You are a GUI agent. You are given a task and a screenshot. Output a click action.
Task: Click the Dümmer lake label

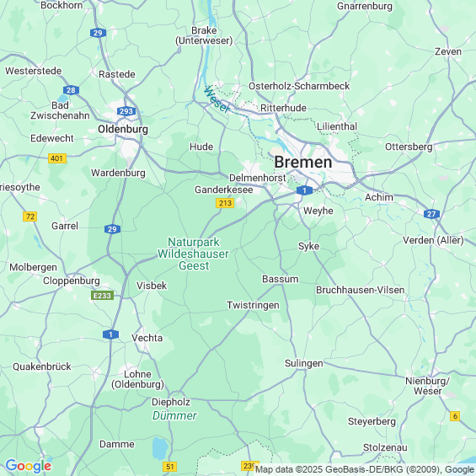[174, 415]
